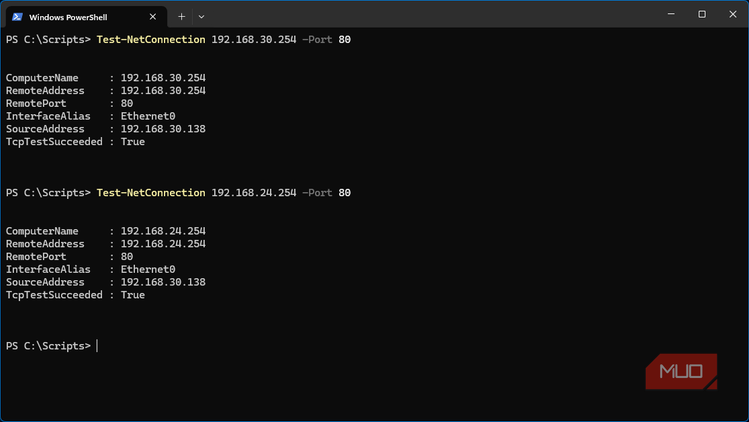Maximize the terminal window

point(702,14)
